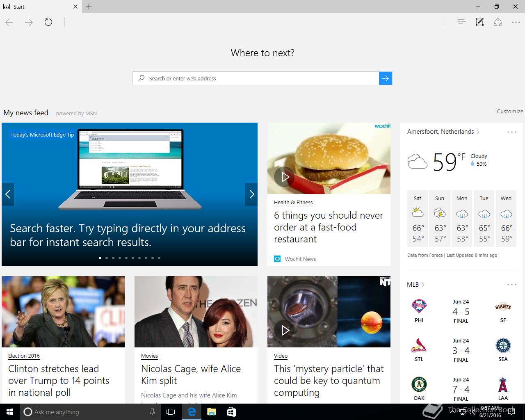Focus the Search or enter web address box

(x=256, y=78)
